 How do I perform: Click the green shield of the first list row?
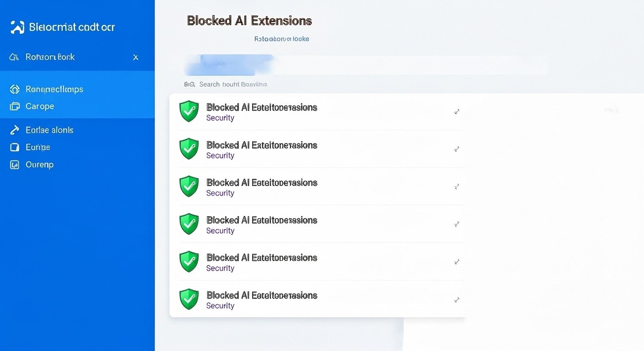pyautogui.click(x=189, y=112)
